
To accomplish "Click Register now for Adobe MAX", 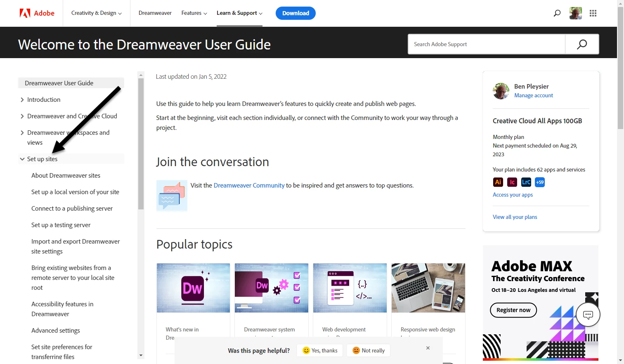I will point(513,310).
